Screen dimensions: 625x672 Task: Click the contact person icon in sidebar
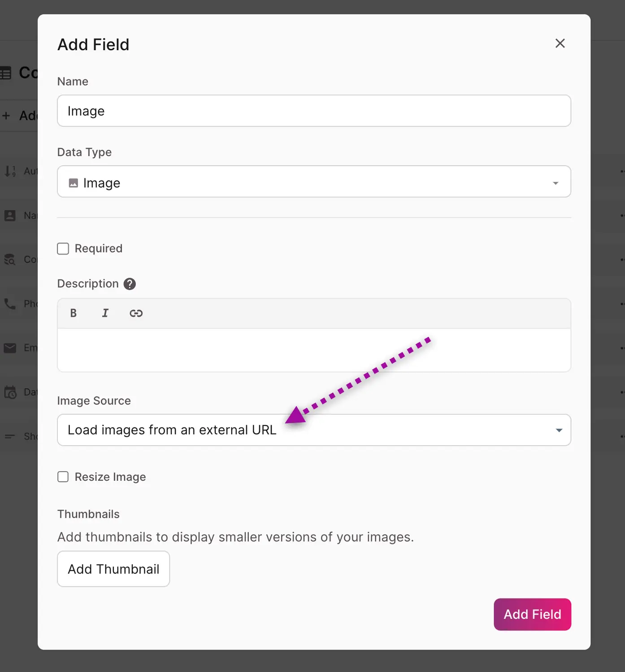click(x=10, y=215)
